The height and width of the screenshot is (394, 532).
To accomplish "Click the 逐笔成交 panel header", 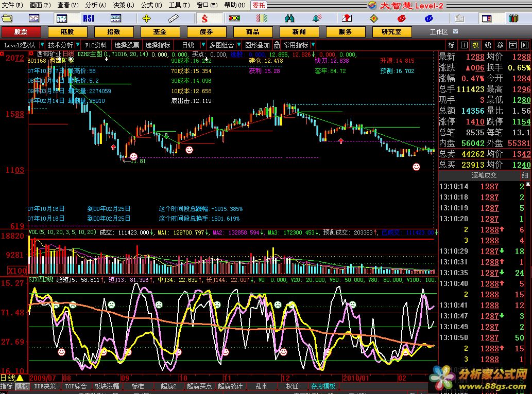I will click(484, 175).
